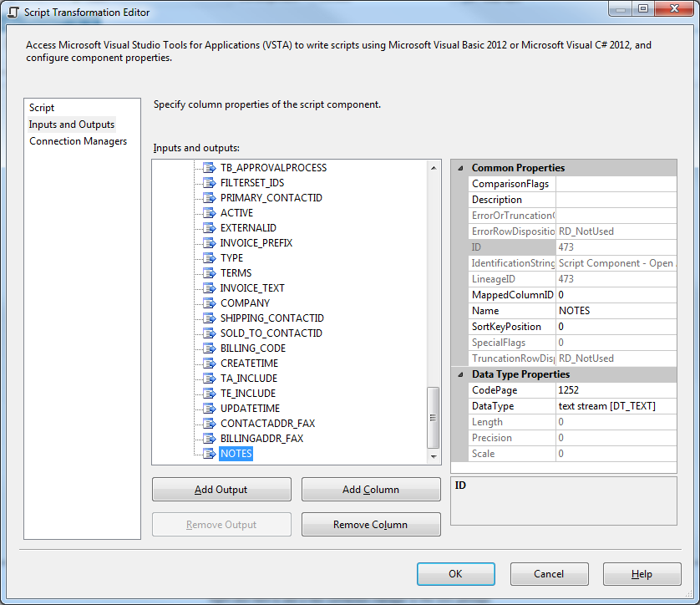Switch to the Script page
Screen dimensions: 700x605
tap(41, 107)
